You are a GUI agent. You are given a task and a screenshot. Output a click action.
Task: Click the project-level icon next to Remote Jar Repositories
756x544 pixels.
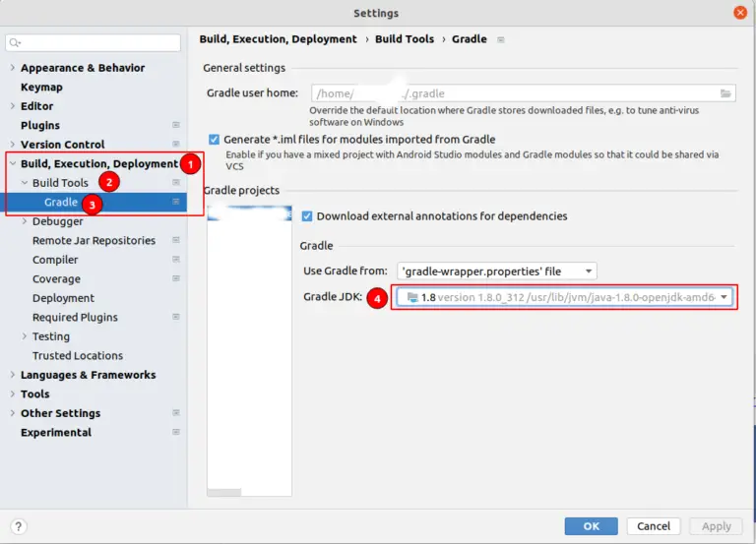pyautogui.click(x=176, y=240)
